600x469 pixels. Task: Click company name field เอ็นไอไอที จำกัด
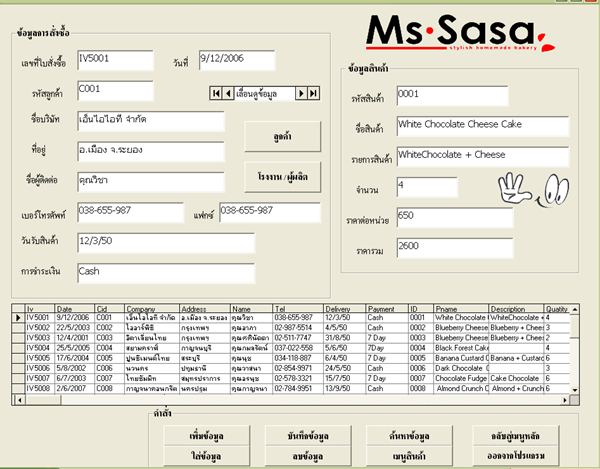click(151, 121)
